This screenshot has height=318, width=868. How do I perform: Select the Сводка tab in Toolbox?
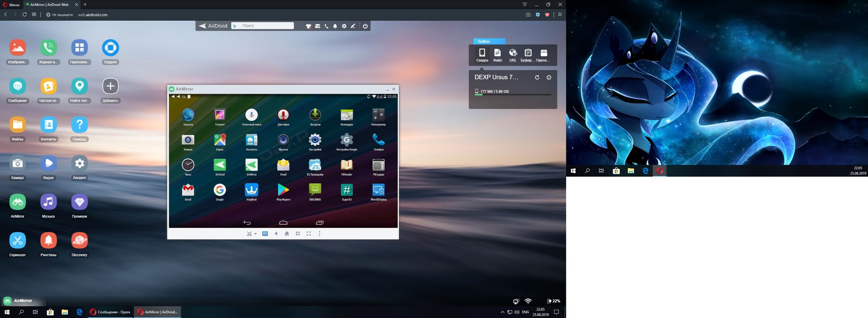tap(482, 55)
